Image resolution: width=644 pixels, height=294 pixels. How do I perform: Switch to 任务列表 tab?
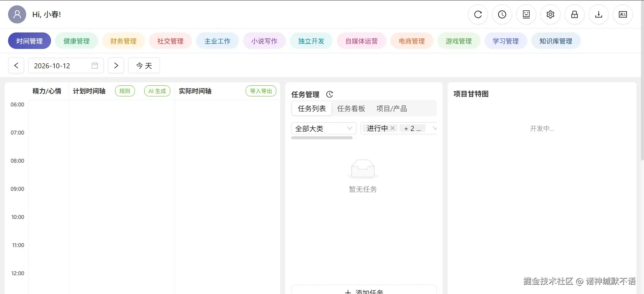click(312, 108)
